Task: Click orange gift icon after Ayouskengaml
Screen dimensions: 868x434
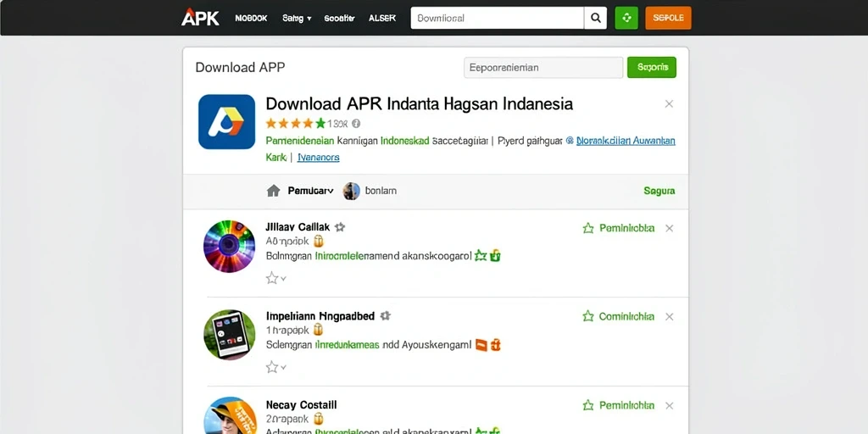Action: click(495, 345)
